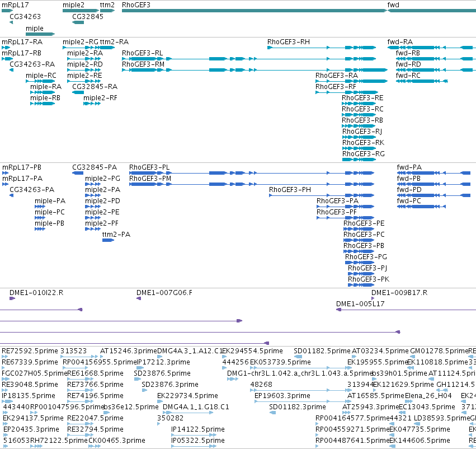Open the RhoGEF3-PJ protein feature
This screenshot has width=476, height=449.
361,274
